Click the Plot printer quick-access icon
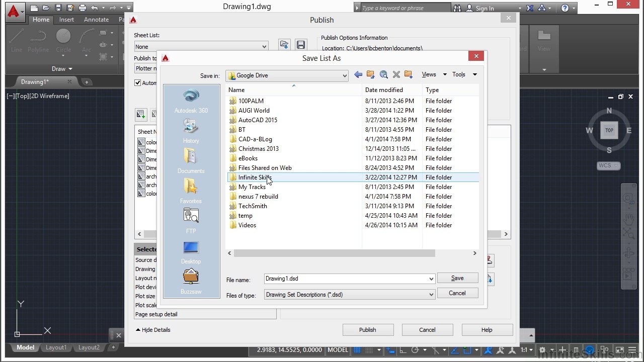Viewport: 644px width, 362px height. [83, 8]
